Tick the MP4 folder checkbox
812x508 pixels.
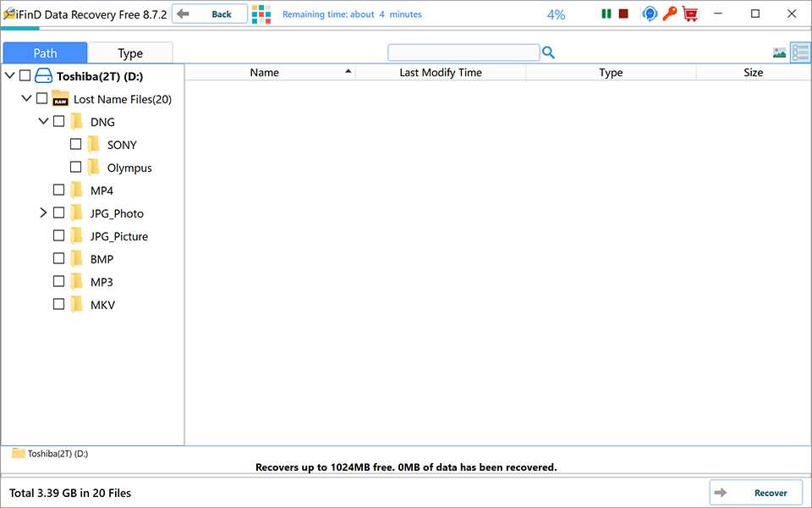pos(59,190)
